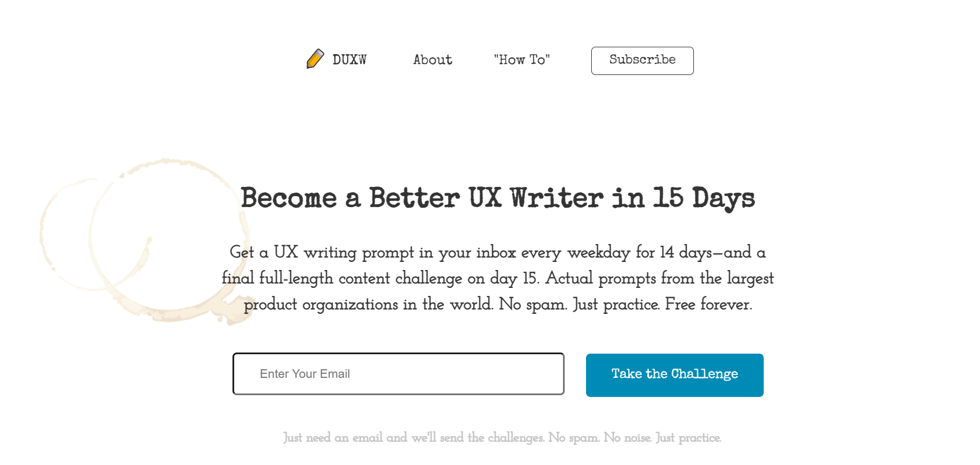This screenshot has width=980, height=465.
Task: Open the "How To" nav item
Action: [x=521, y=60]
